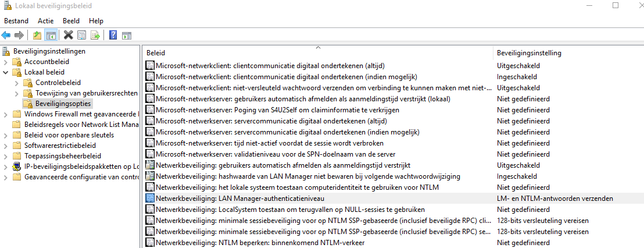Open the Properties toolbar icon

coord(82,36)
